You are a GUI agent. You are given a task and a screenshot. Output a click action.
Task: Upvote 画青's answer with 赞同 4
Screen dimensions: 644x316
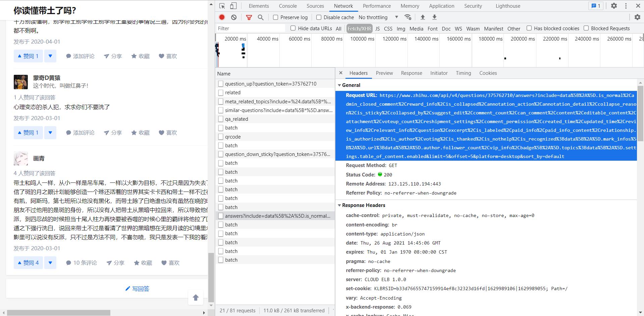click(x=28, y=263)
